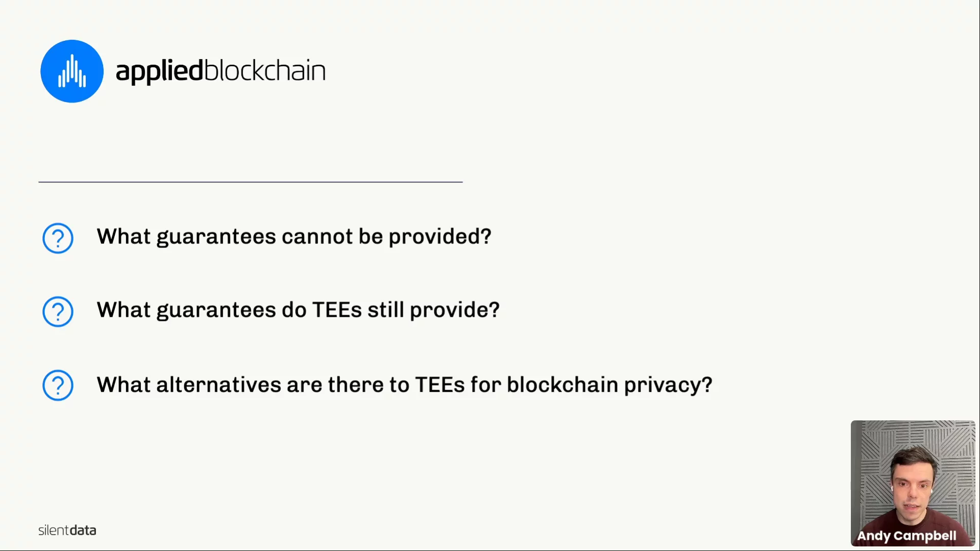Click "TEEs" in the second question
Viewport: 980px width, 551px height.
coord(337,310)
